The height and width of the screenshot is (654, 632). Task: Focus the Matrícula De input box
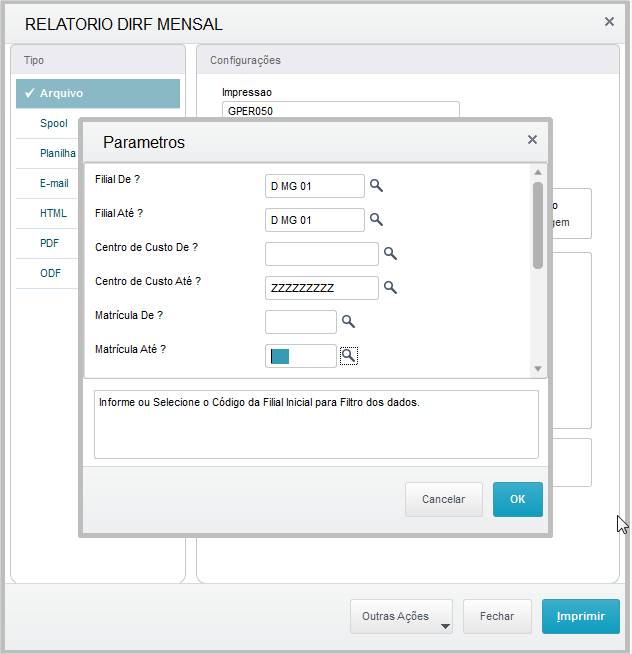pyautogui.click(x=301, y=322)
